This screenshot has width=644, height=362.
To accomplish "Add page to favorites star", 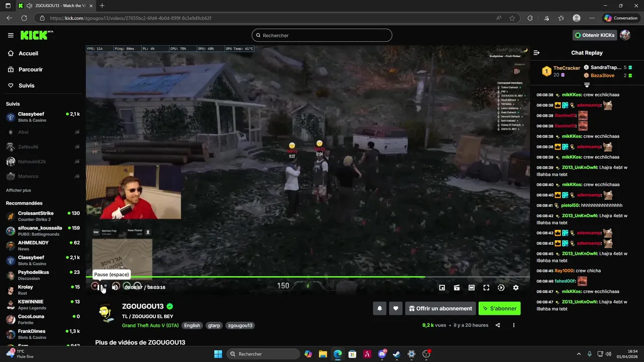I will [512, 18].
